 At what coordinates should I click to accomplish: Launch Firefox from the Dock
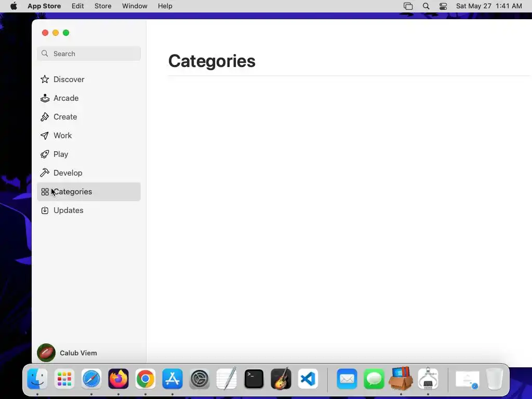(x=118, y=379)
